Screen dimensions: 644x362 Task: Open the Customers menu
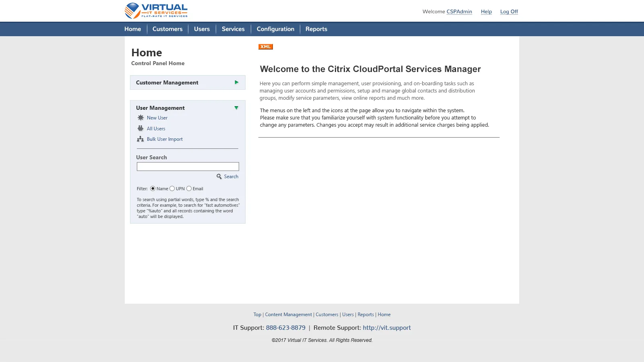pyautogui.click(x=167, y=29)
